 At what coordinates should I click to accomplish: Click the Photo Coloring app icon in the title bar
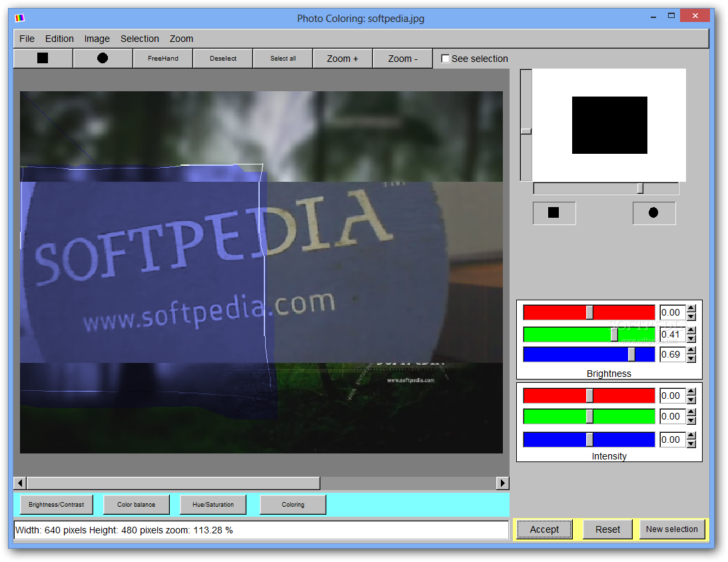(19, 18)
